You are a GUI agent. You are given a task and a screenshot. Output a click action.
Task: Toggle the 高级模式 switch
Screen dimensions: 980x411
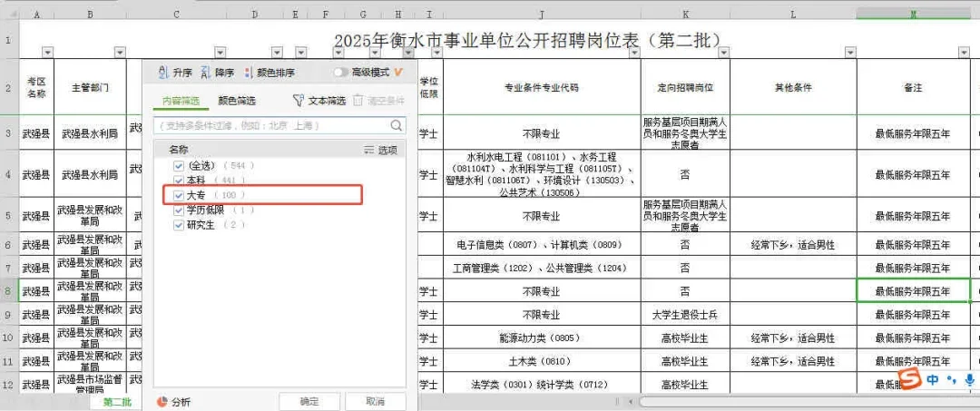pyautogui.click(x=340, y=73)
